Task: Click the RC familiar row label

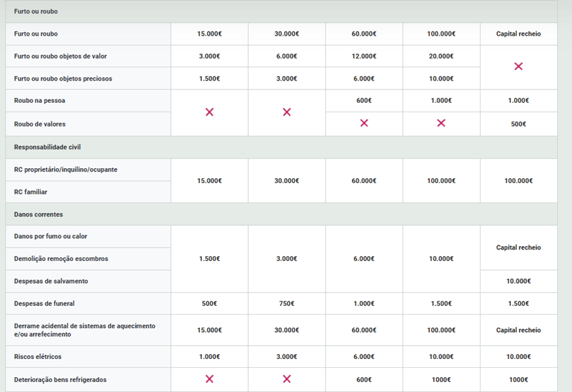Action: 31,192
